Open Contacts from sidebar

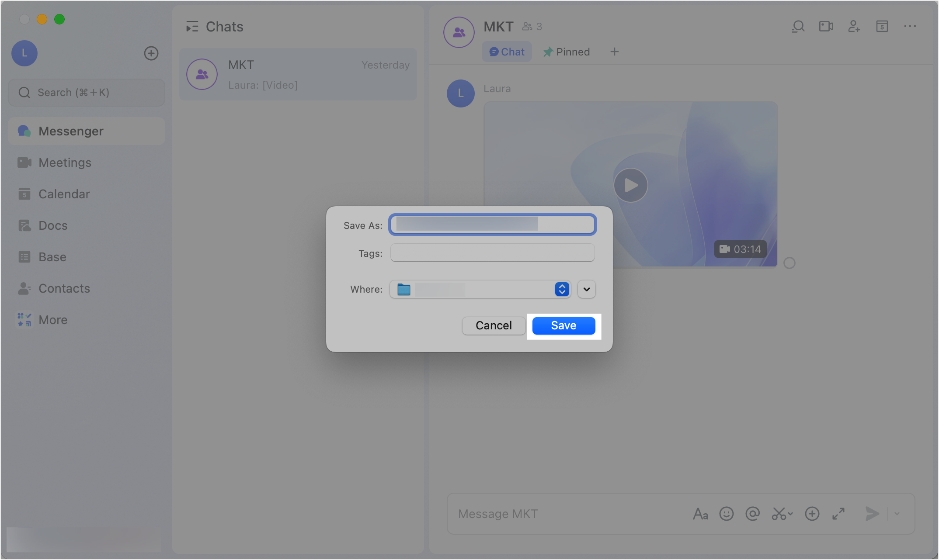point(64,288)
